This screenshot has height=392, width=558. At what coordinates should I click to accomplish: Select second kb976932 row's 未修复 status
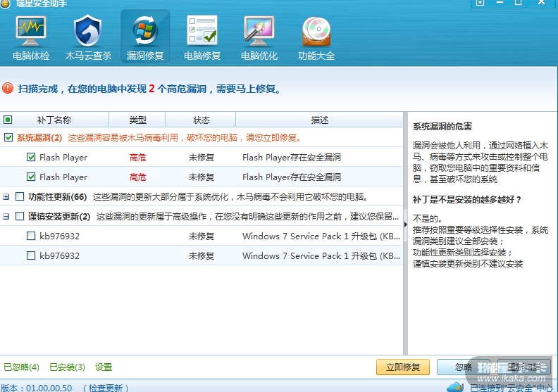[x=201, y=255]
